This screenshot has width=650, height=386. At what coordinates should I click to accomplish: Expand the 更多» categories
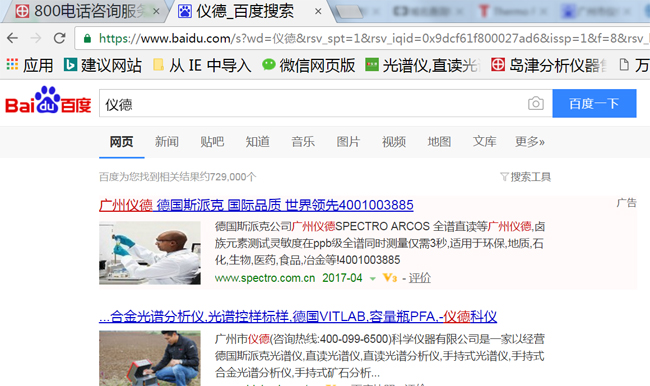click(x=530, y=142)
